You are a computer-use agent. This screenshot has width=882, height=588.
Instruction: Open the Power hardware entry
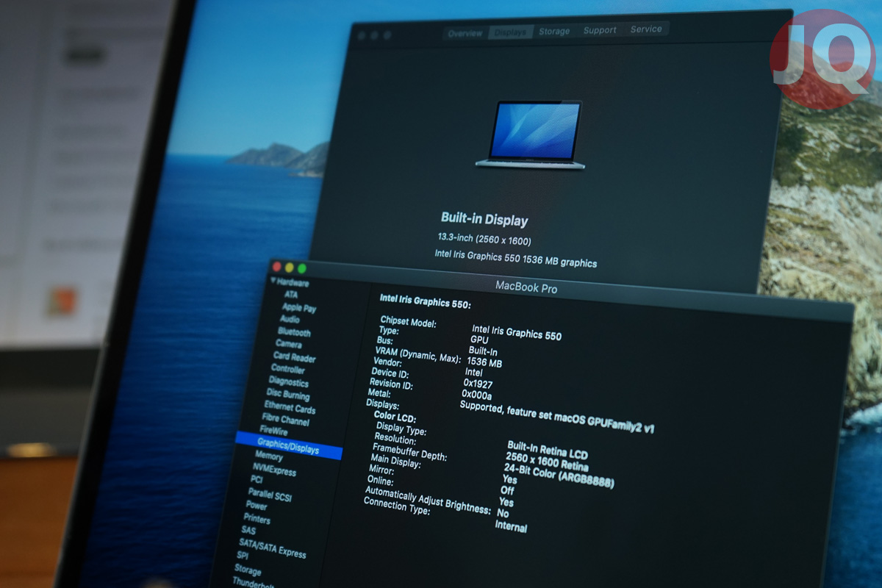[257, 505]
